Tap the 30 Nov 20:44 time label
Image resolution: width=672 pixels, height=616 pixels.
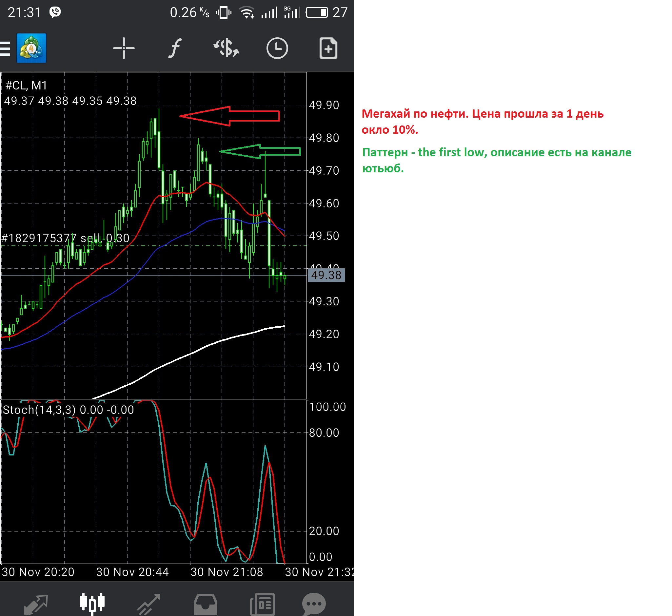pyautogui.click(x=132, y=572)
